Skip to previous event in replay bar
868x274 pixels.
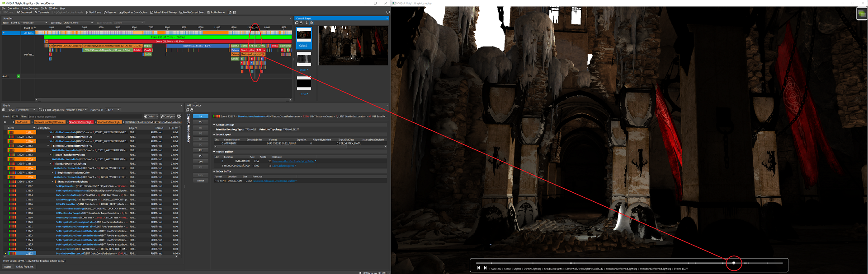(x=478, y=268)
